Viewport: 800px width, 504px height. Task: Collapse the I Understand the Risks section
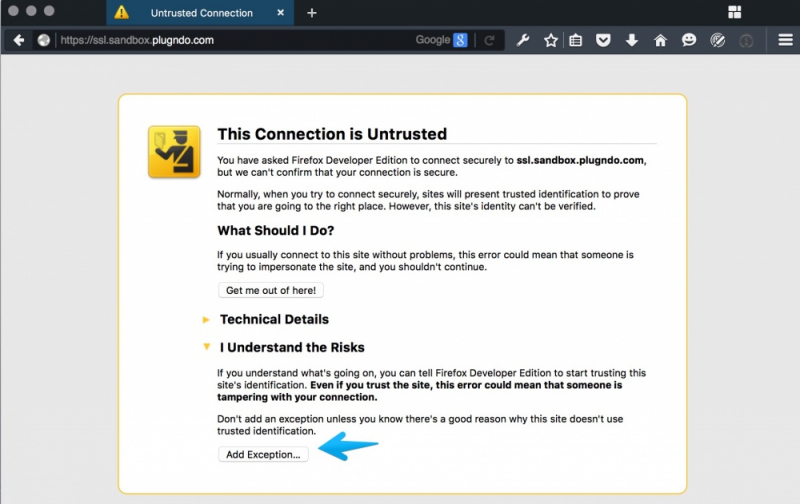(x=292, y=348)
